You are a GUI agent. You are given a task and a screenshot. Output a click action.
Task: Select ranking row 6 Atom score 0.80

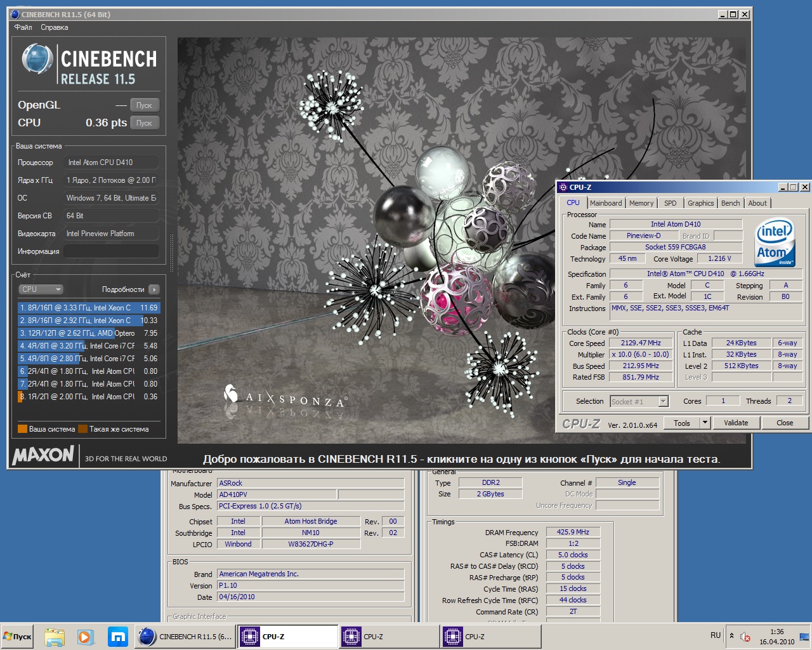click(x=88, y=371)
